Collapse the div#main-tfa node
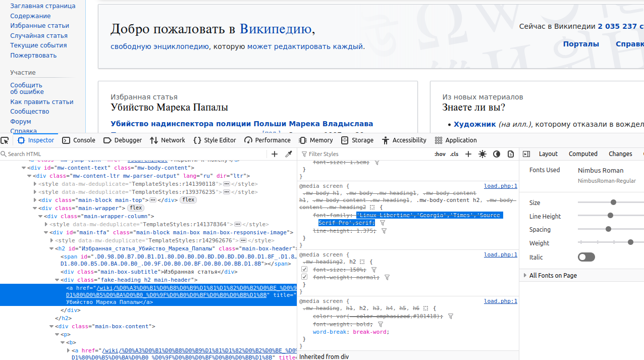This screenshot has height=360, width=644. 46,232
